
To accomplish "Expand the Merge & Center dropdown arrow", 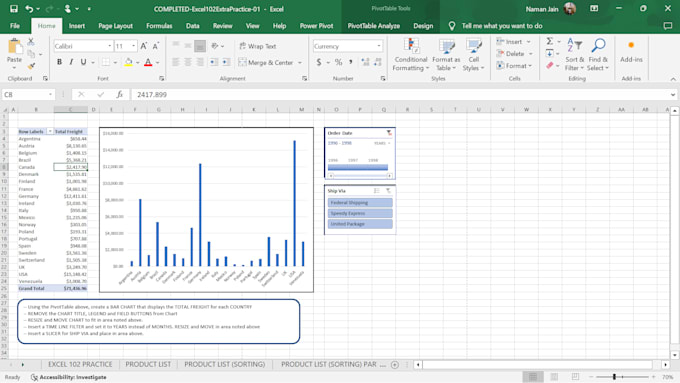I will click(300, 62).
